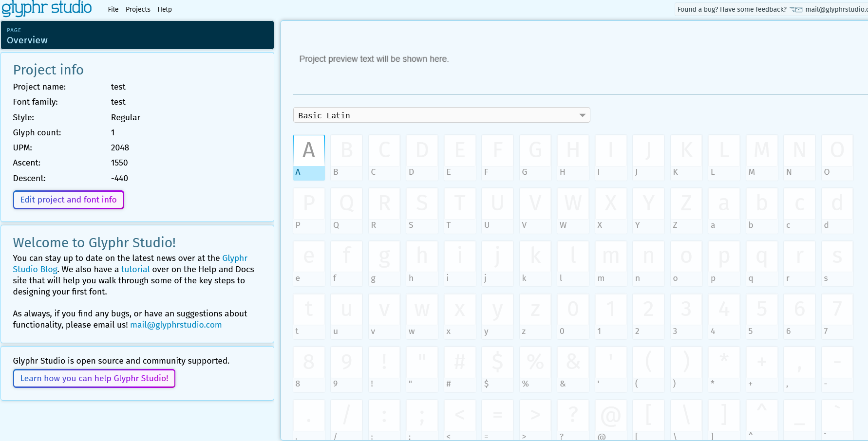The image size is (868, 441).
Task: Select lowercase glyph tile m
Action: point(611,264)
